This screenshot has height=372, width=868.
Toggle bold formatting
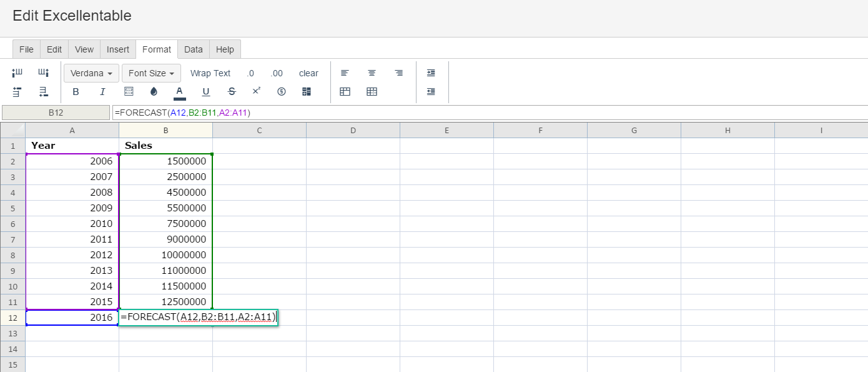coord(76,92)
